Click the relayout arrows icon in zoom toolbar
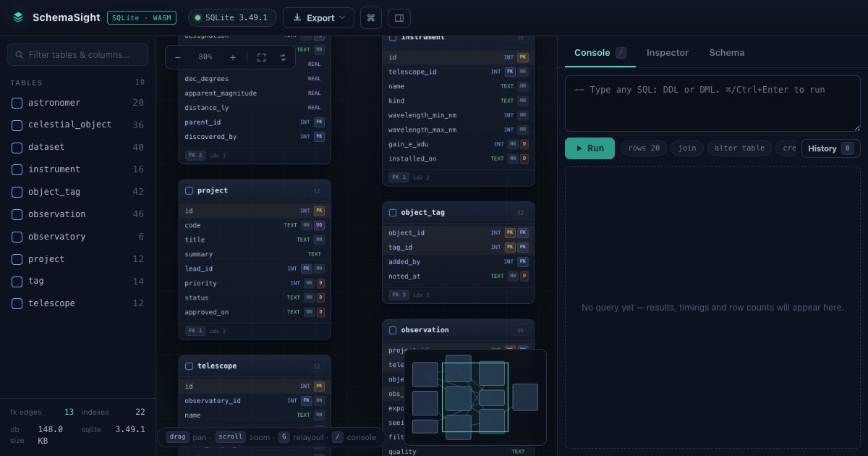Viewport: 868px width, 456px height. 283,57
